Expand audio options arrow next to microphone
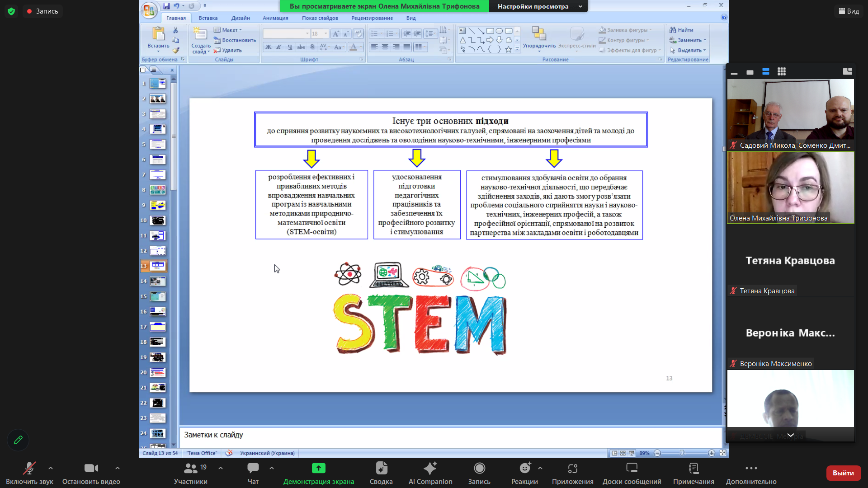Screen dimensions: 868x488 51,468
